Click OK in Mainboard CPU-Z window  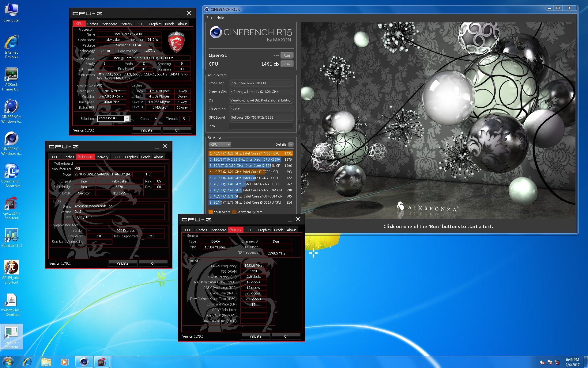click(x=153, y=263)
